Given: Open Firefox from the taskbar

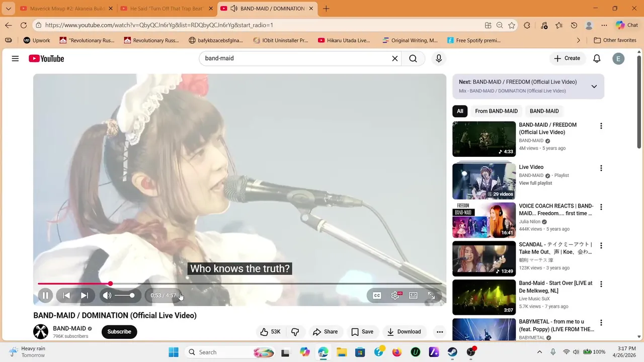Looking at the screenshot, I should coord(397,352).
